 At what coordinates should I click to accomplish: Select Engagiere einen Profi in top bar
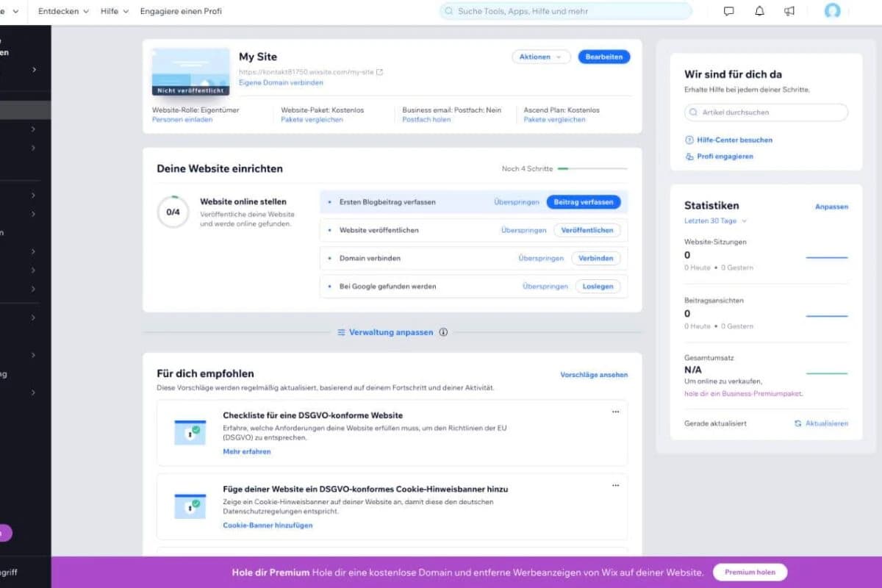click(x=181, y=11)
